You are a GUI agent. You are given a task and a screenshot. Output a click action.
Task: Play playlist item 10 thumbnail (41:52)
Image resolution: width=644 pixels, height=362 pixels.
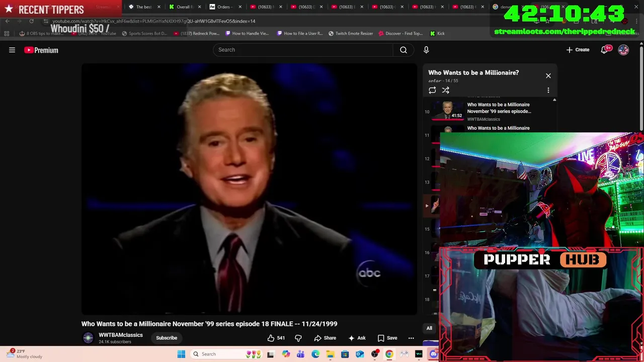(x=447, y=111)
